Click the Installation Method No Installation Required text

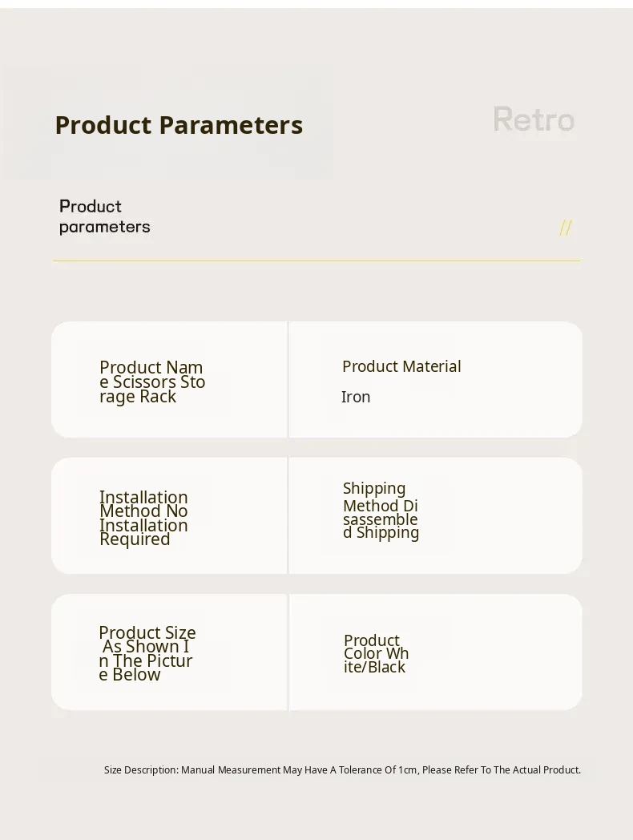pyautogui.click(x=143, y=518)
